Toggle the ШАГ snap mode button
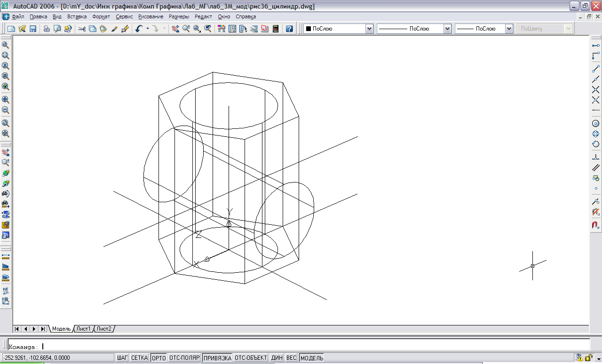This screenshot has height=364, width=602. (x=122, y=358)
